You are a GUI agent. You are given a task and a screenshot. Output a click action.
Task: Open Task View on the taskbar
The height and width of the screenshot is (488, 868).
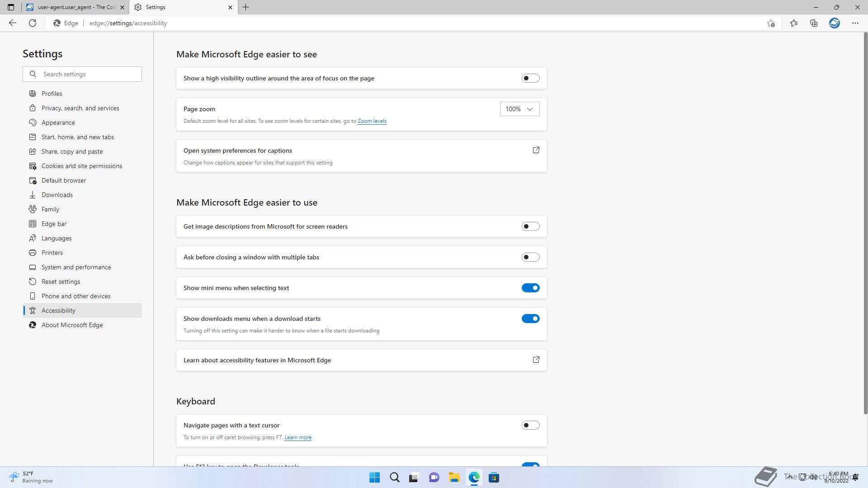click(x=414, y=478)
